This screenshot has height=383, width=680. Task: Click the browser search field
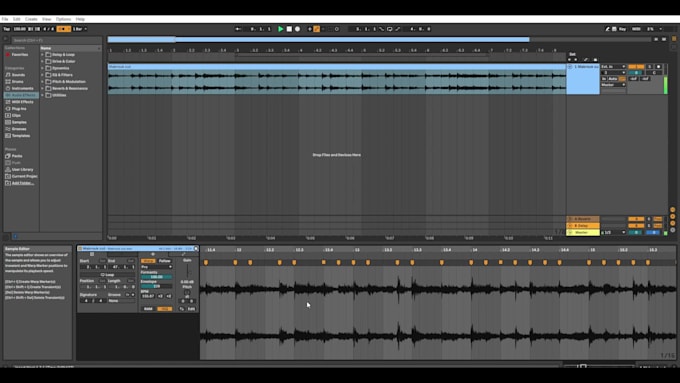click(56, 40)
